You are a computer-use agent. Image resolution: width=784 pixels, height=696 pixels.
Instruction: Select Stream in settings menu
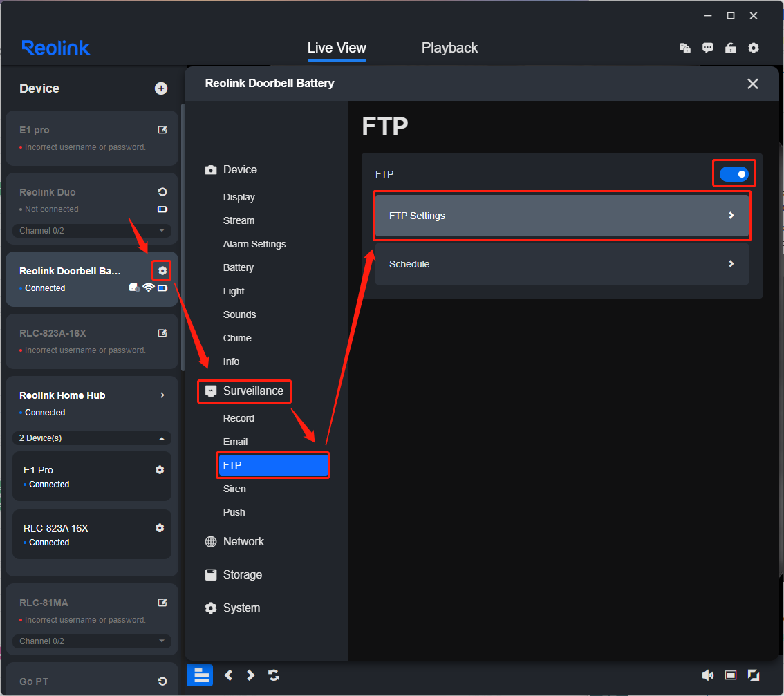tap(239, 220)
